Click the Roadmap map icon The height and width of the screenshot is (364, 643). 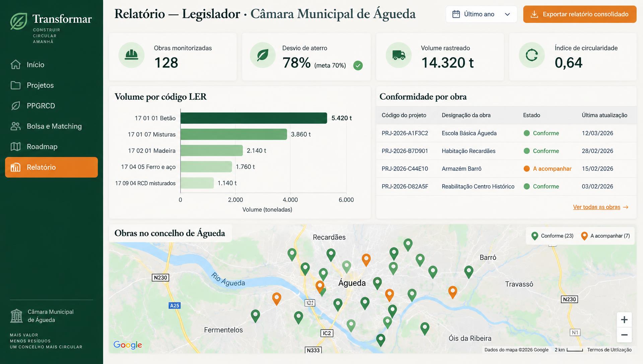[15, 147]
